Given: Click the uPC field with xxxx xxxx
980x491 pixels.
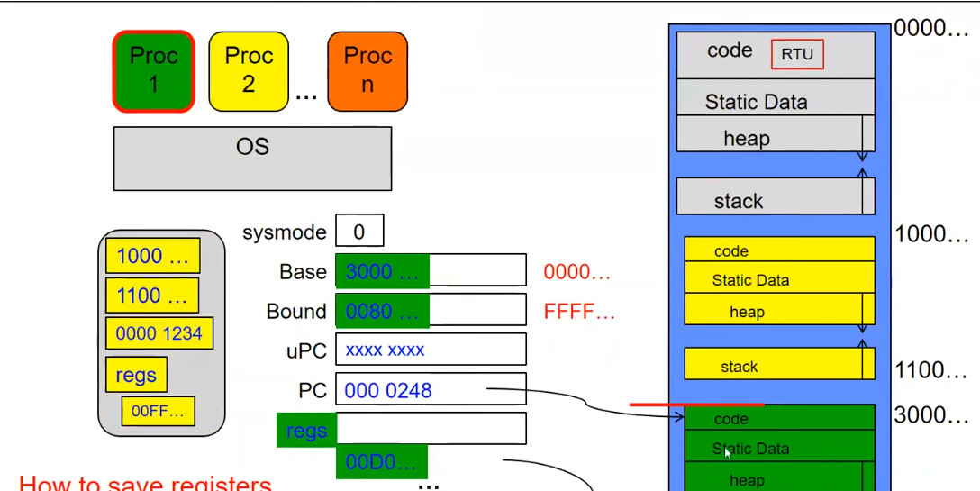Looking at the screenshot, I should coord(431,350).
